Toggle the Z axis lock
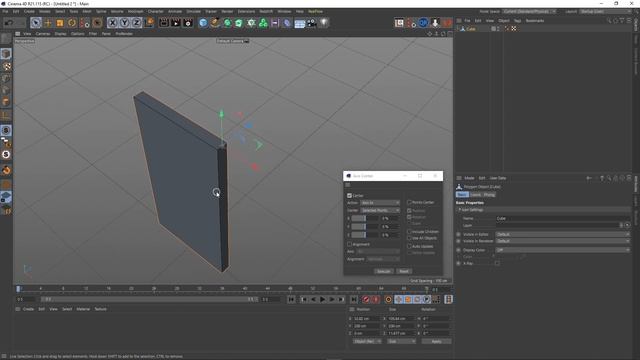 coord(136,23)
